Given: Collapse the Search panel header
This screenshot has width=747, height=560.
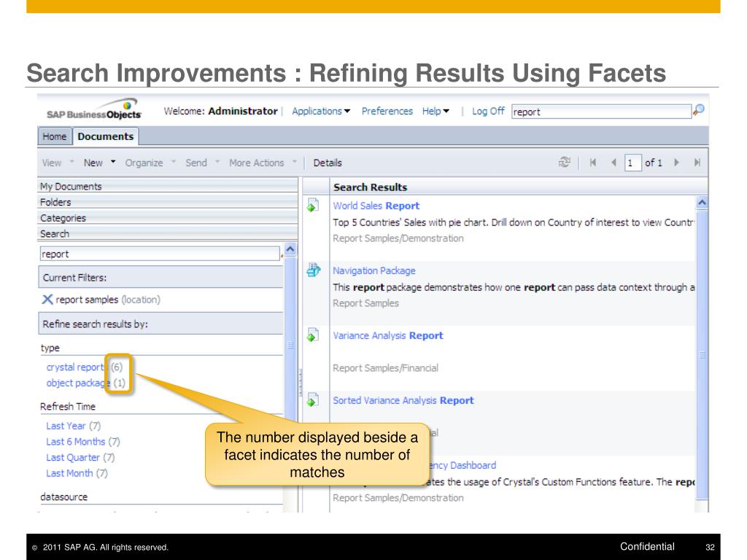Looking at the screenshot, I should 168,233.
